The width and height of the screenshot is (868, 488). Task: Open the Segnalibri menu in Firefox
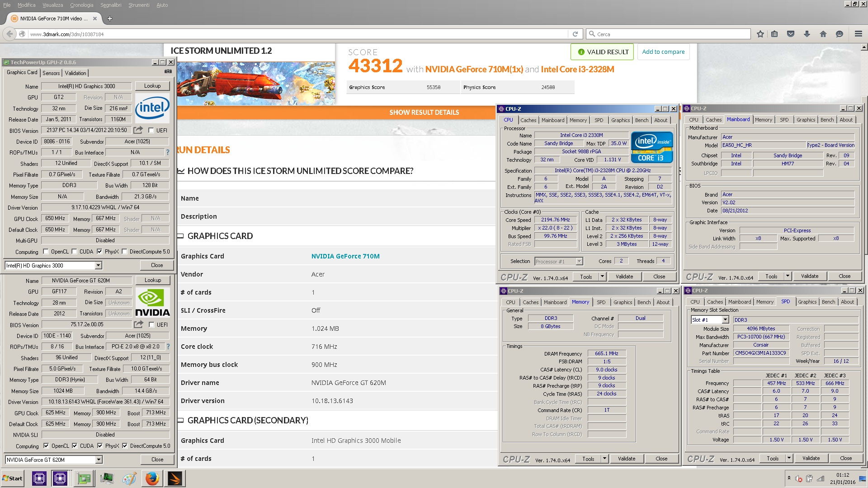click(x=111, y=5)
